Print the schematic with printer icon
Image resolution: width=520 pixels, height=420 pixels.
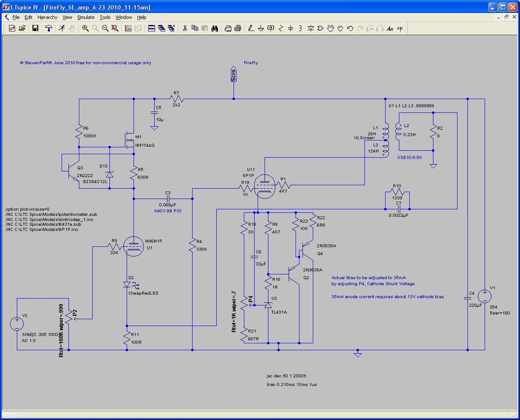(238, 28)
